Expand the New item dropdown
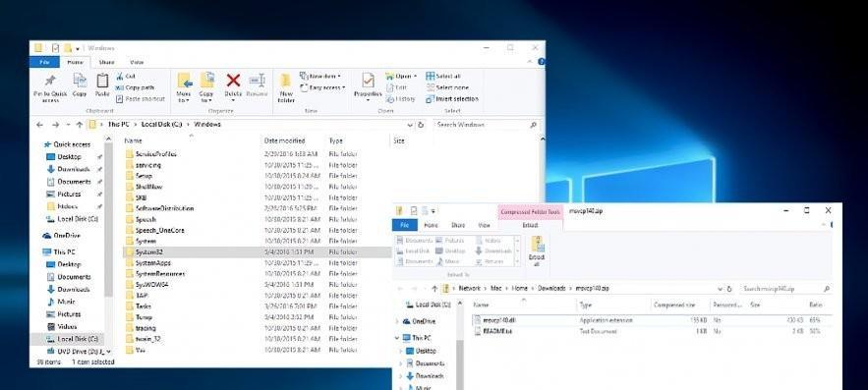 point(319,77)
